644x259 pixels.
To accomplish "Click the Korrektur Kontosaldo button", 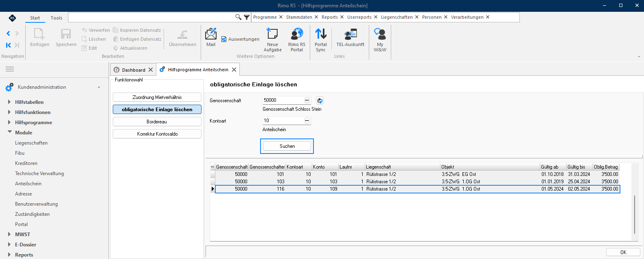I will tap(157, 134).
